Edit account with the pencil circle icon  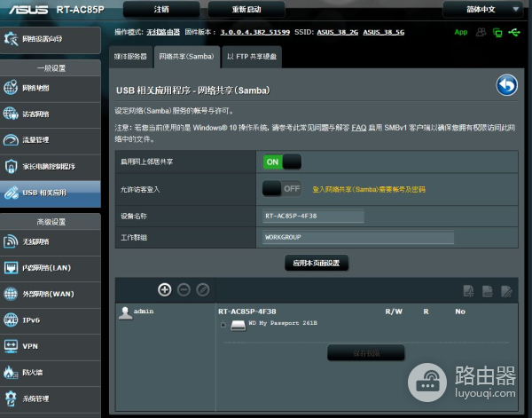tap(203, 289)
